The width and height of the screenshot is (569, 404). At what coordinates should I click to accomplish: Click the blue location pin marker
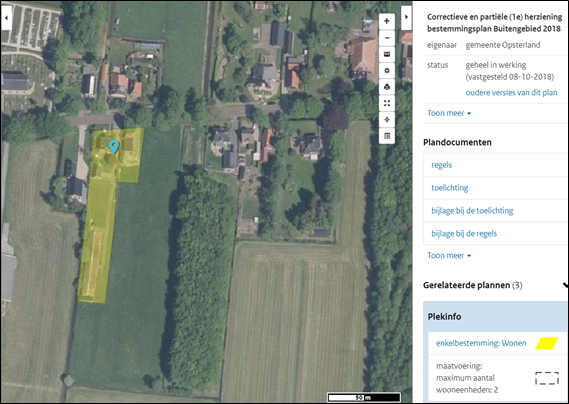(114, 147)
